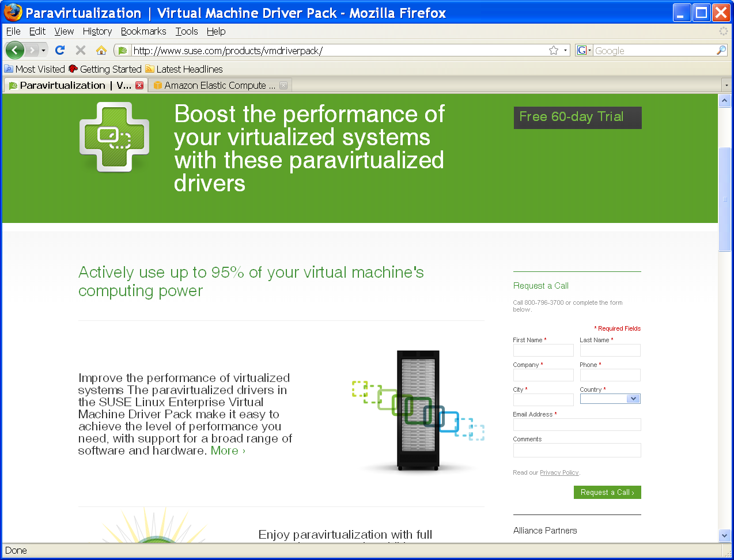734x560 pixels.
Task: Click the City input field
Action: pos(543,400)
